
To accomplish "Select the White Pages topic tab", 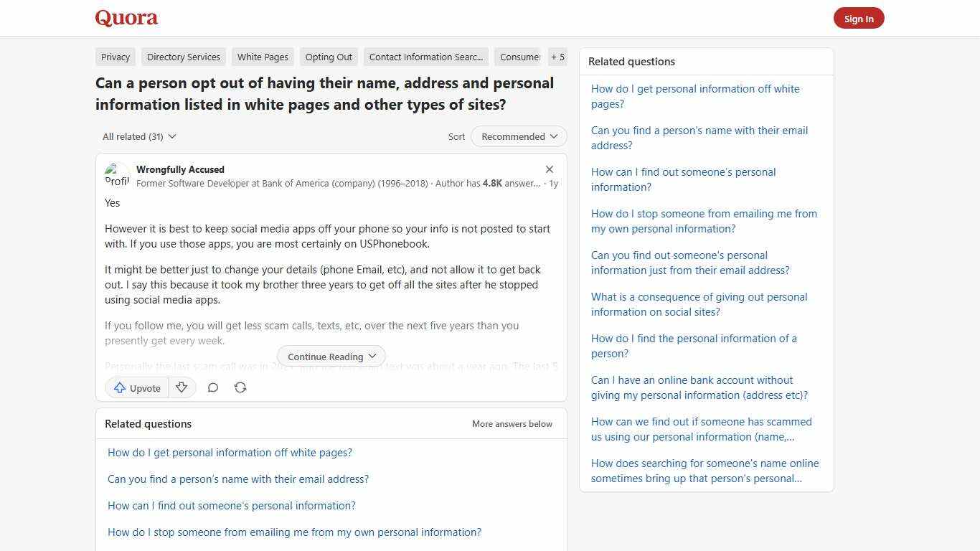I will coord(263,57).
